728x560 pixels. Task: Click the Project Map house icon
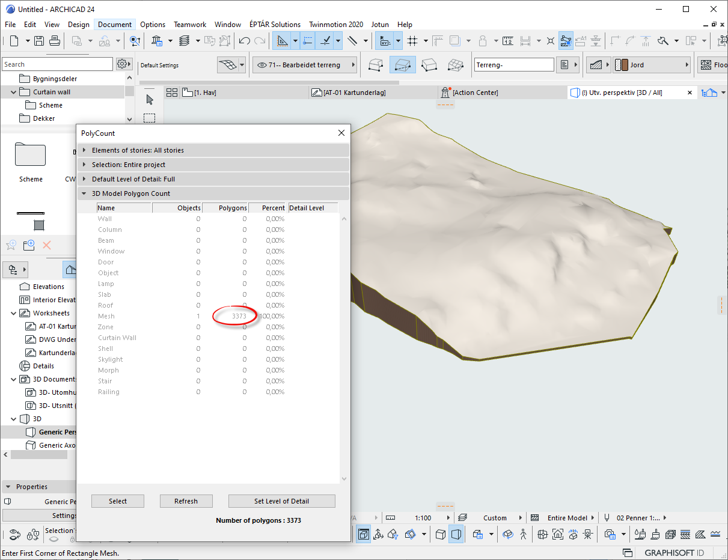tap(70, 270)
